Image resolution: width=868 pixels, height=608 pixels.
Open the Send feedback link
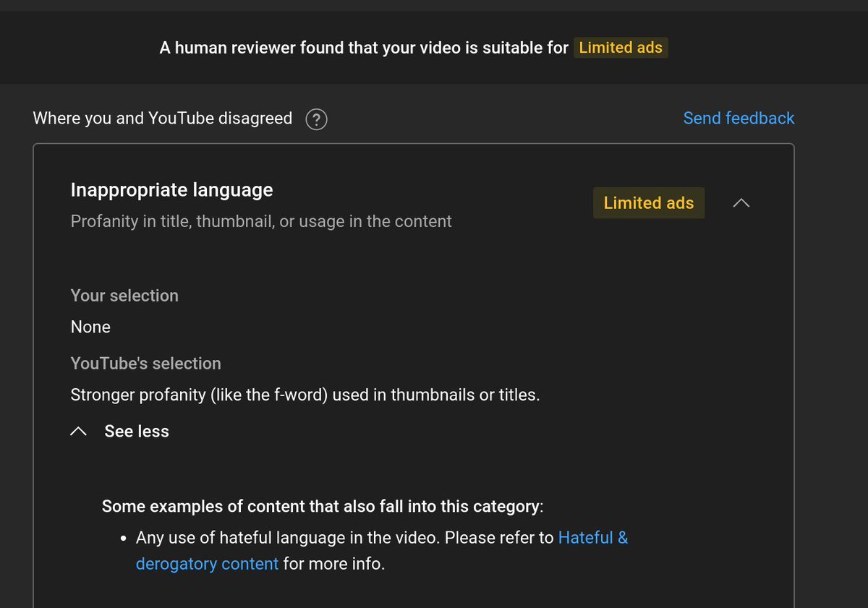tap(739, 118)
